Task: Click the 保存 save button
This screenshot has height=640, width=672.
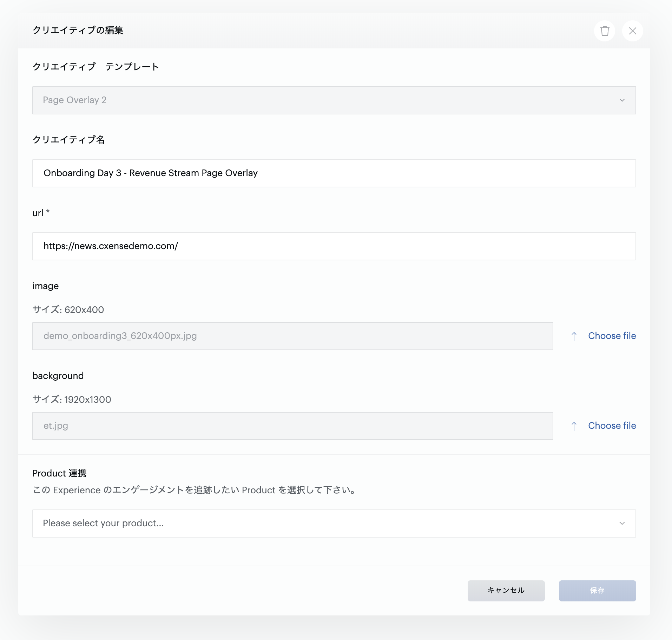Action: pyautogui.click(x=598, y=591)
